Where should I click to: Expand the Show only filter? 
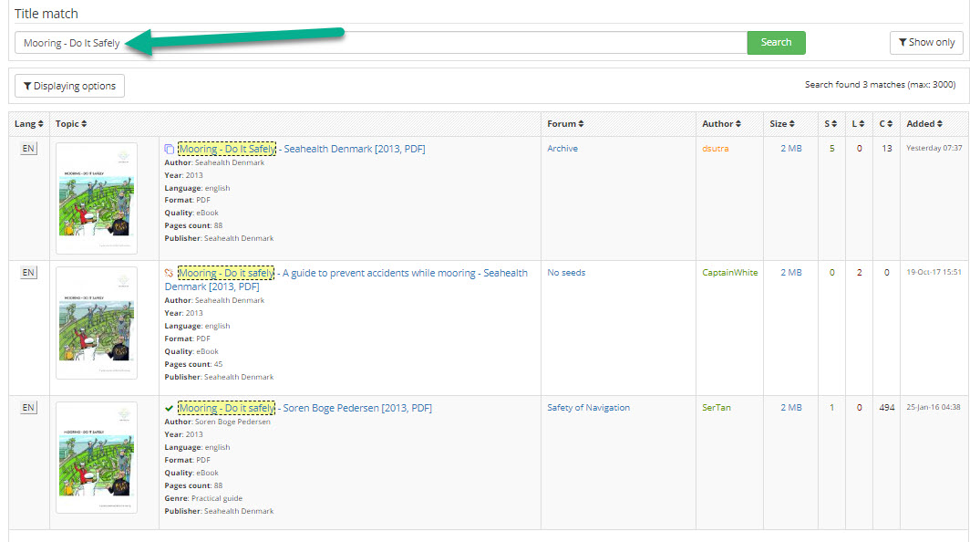pyautogui.click(x=926, y=43)
